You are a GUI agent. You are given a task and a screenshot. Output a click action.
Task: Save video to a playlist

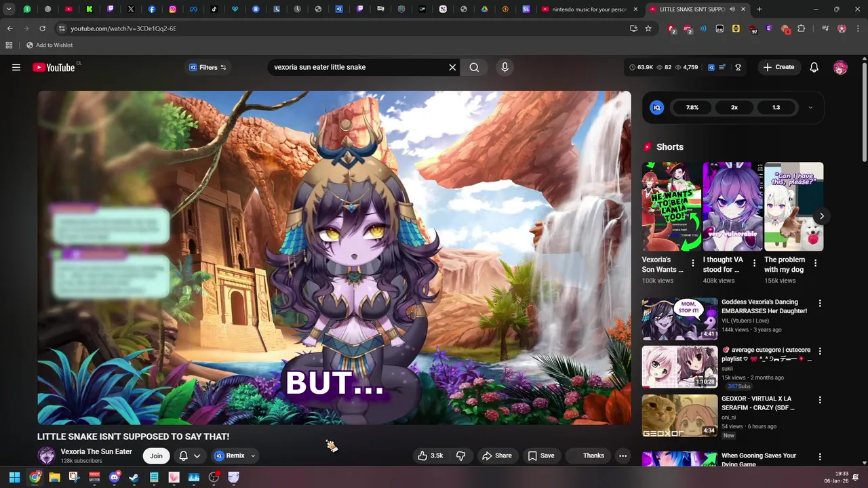[541, 455]
